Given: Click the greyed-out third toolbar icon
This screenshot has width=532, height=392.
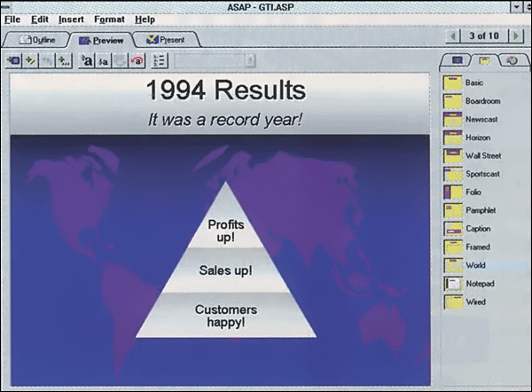Looking at the screenshot, I should [47, 61].
